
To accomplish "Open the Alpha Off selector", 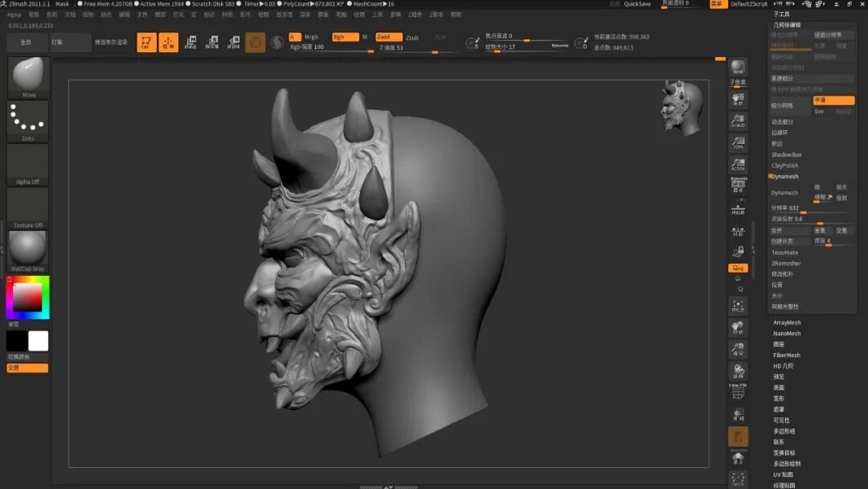I will (28, 163).
